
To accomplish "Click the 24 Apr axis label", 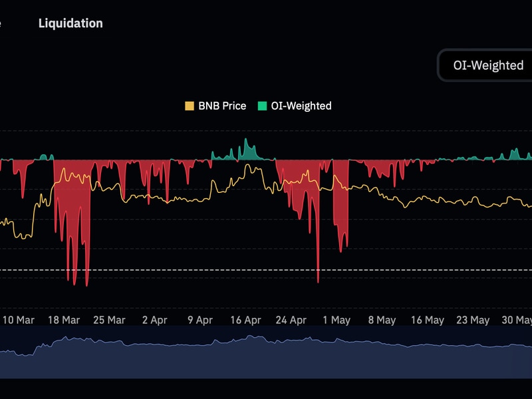I will click(x=291, y=320).
